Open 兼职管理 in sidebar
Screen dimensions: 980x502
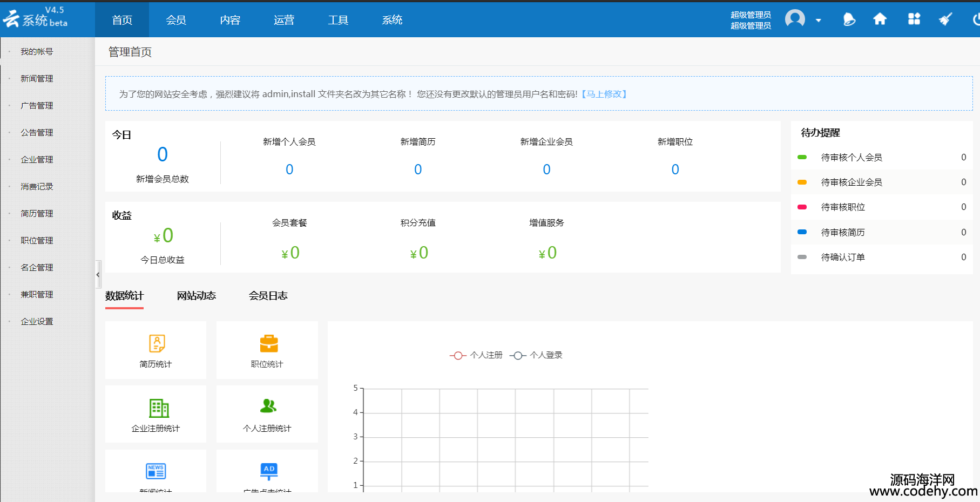37,295
